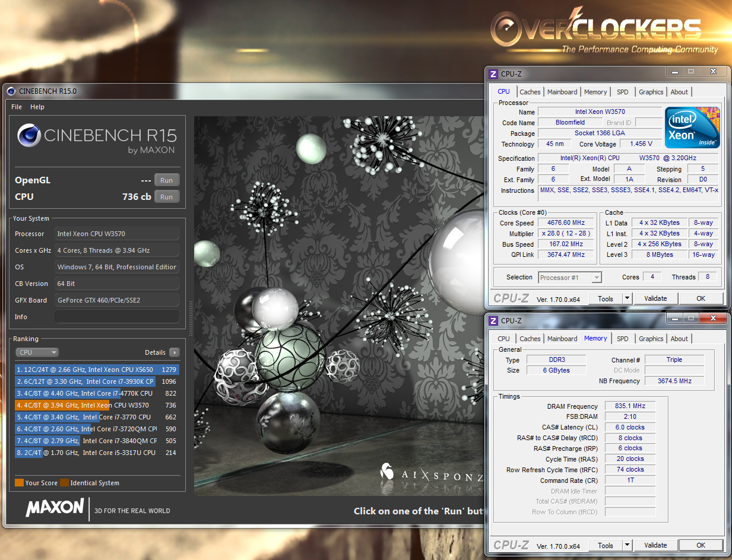Viewport: 732px width, 560px height.
Task: Switch to About tab in top CPU-Z
Action: click(x=679, y=92)
